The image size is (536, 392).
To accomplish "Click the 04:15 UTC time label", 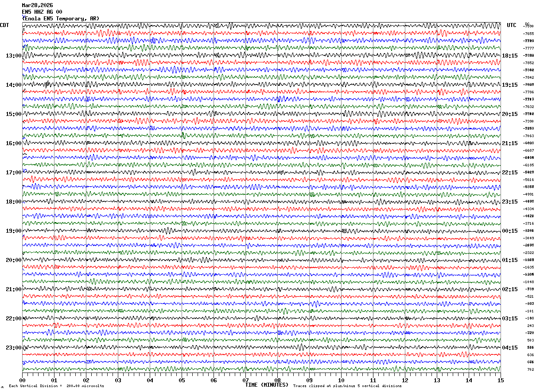I will tap(510, 348).
